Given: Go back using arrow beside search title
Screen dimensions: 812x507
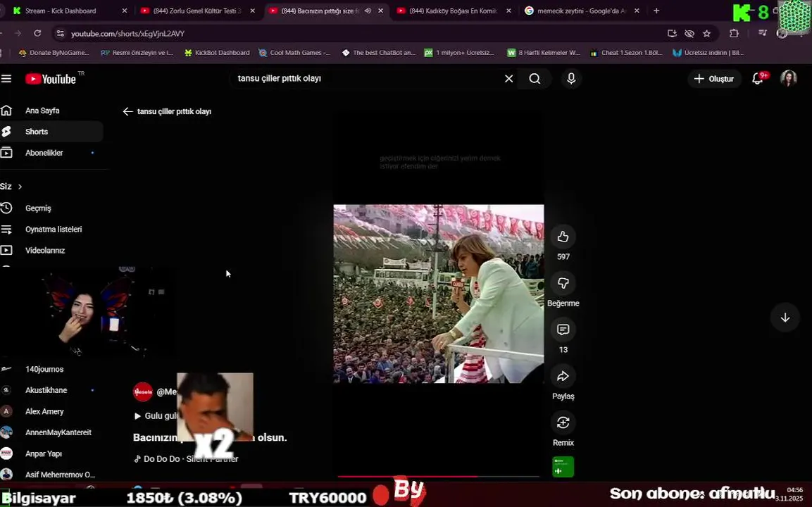Looking at the screenshot, I should (127, 111).
